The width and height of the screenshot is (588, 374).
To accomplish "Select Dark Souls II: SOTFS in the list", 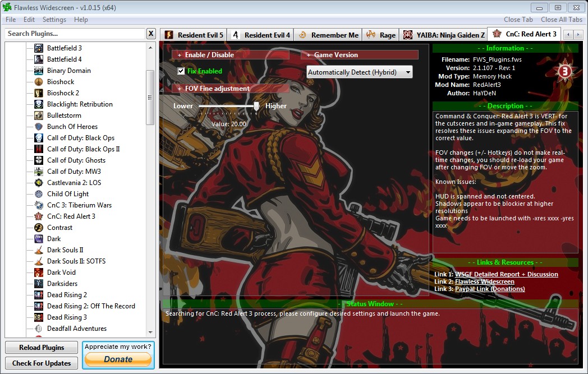I will pos(76,261).
